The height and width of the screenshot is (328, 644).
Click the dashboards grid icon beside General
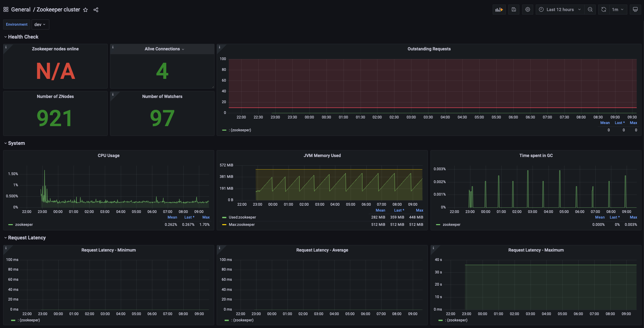(x=6, y=10)
